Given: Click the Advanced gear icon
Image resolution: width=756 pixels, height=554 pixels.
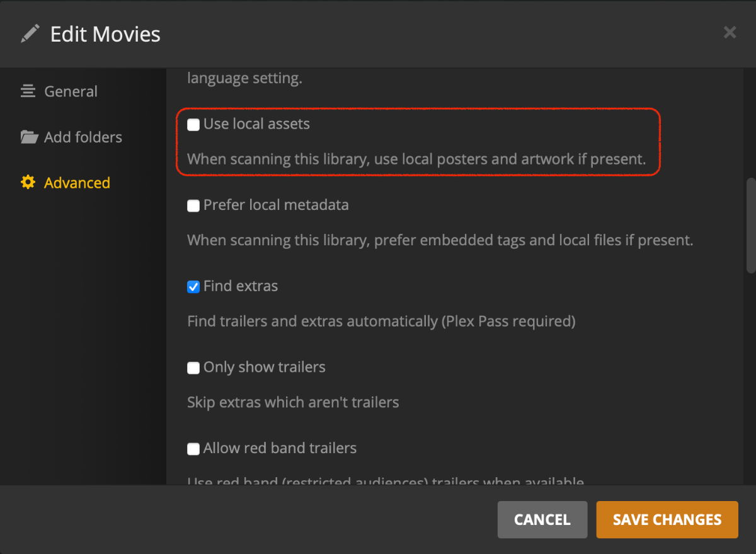Looking at the screenshot, I should tap(28, 183).
